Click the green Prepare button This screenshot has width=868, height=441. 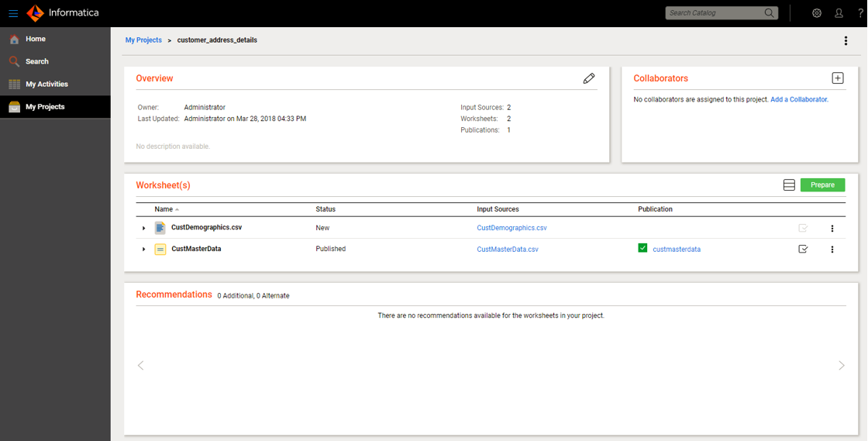pos(822,184)
